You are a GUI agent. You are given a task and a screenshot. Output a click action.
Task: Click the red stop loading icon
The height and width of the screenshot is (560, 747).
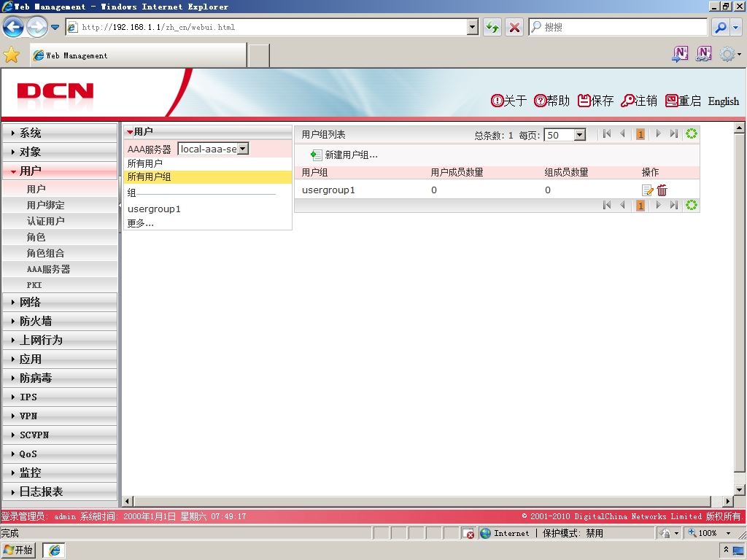(514, 27)
